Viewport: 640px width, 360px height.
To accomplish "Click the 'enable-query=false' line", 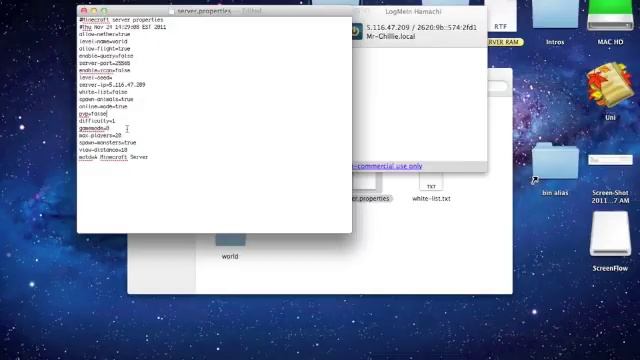I will (106, 56).
